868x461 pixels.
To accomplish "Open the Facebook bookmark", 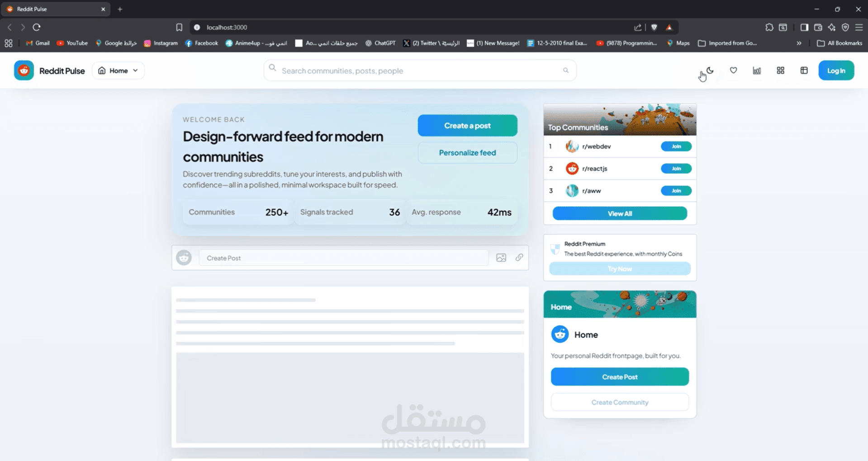I will (202, 43).
